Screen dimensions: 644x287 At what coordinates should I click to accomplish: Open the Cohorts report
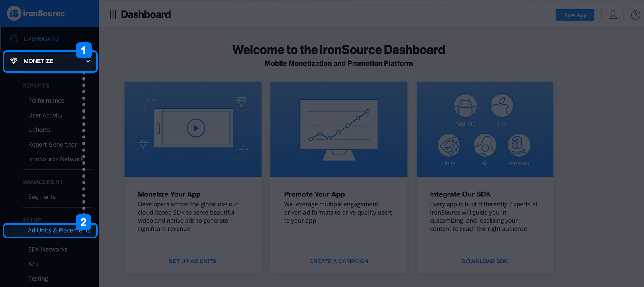[x=39, y=130]
